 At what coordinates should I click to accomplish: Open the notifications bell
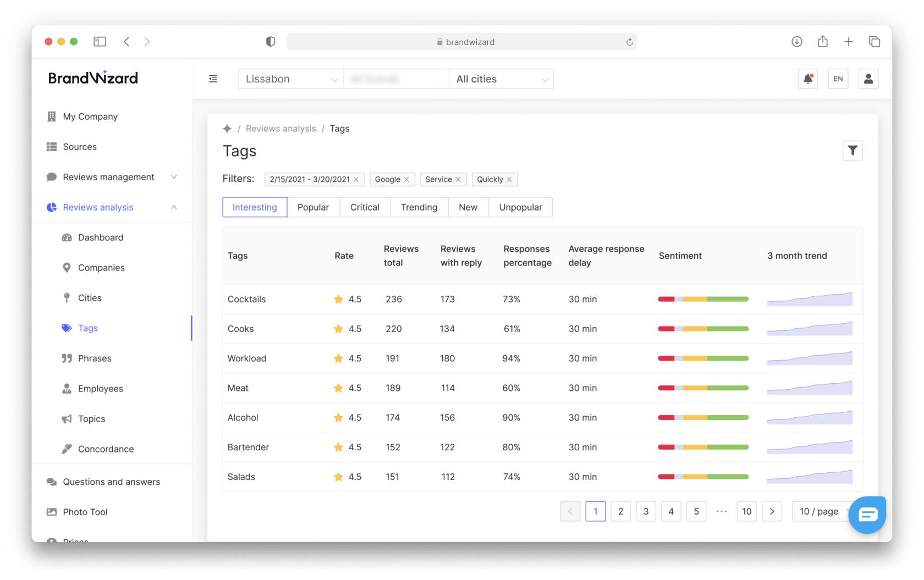pyautogui.click(x=808, y=79)
